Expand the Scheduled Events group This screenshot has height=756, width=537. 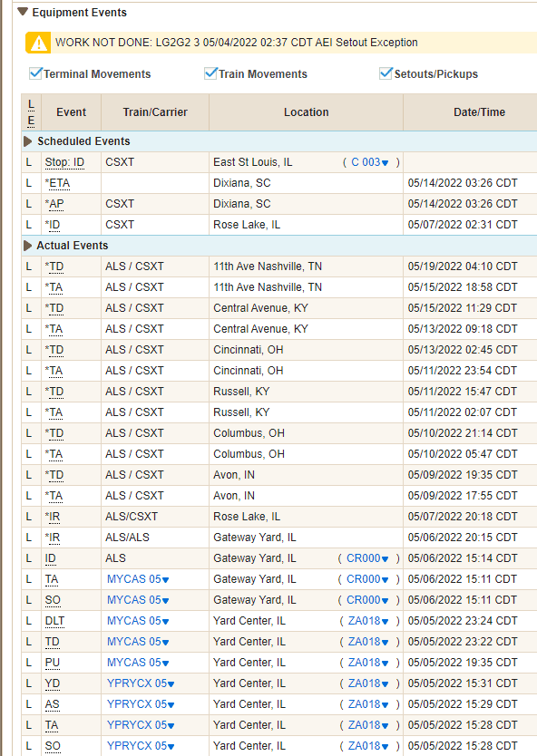coord(28,141)
